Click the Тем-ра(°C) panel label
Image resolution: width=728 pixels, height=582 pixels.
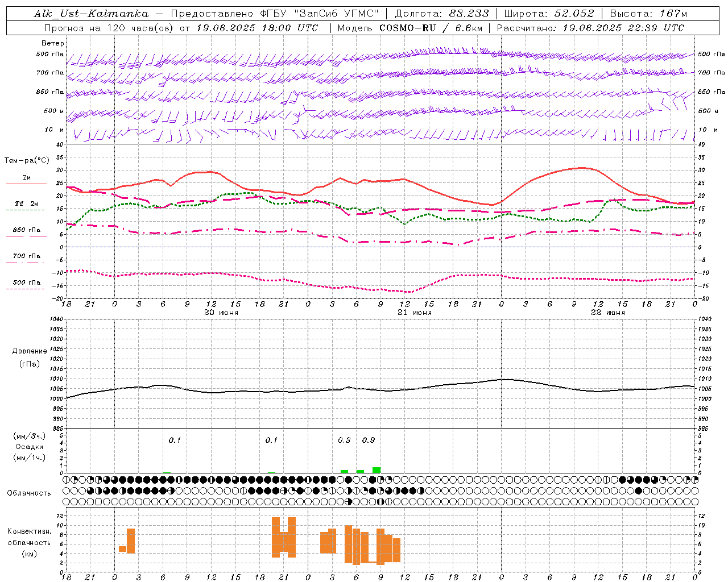[27, 161]
